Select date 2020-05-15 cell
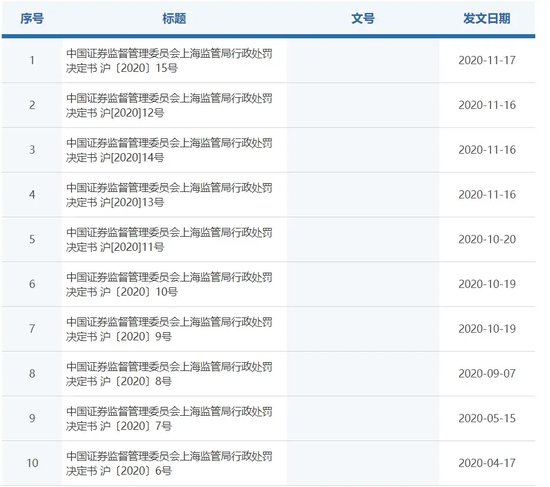The image size is (550, 487). click(x=487, y=418)
